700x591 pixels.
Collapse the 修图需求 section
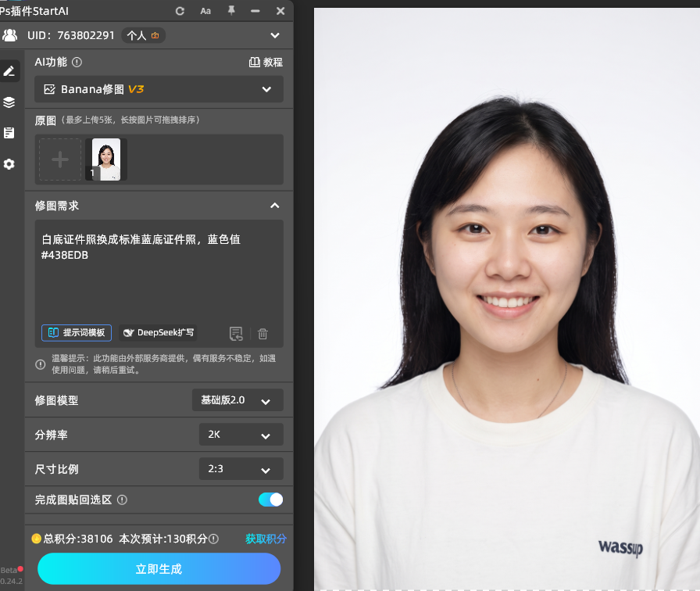tap(275, 206)
